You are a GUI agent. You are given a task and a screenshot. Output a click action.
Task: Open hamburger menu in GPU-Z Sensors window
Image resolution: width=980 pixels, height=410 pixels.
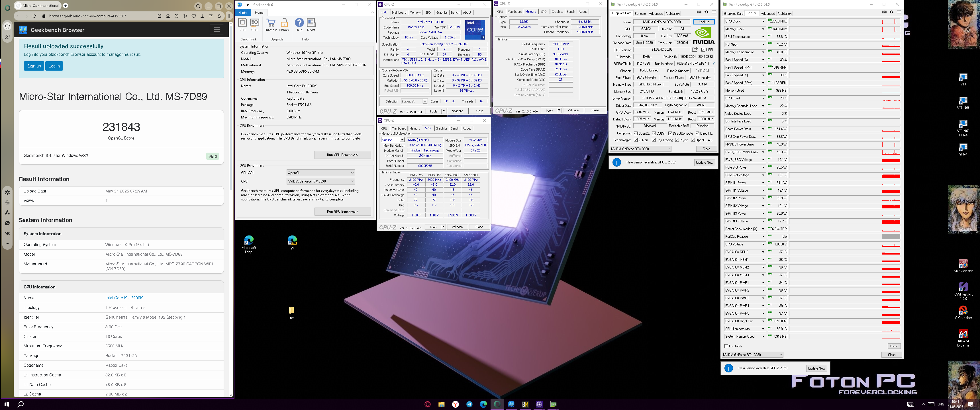click(899, 12)
